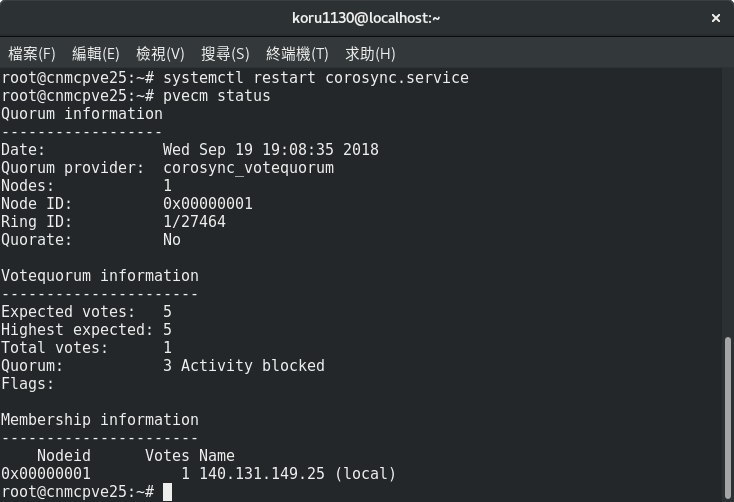Click the 'Membership information' heading
Image resolution: width=734 pixels, height=502 pixels.
click(100, 420)
